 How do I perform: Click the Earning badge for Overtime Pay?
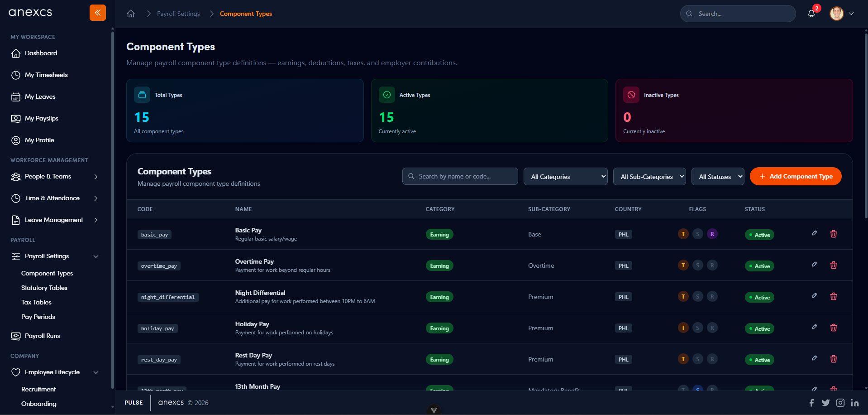pos(439,266)
